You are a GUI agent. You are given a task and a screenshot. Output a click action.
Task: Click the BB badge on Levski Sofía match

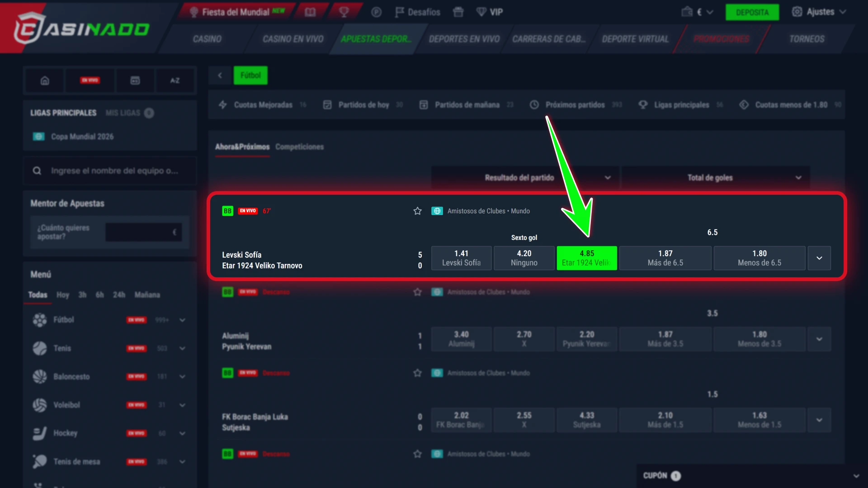(x=228, y=211)
